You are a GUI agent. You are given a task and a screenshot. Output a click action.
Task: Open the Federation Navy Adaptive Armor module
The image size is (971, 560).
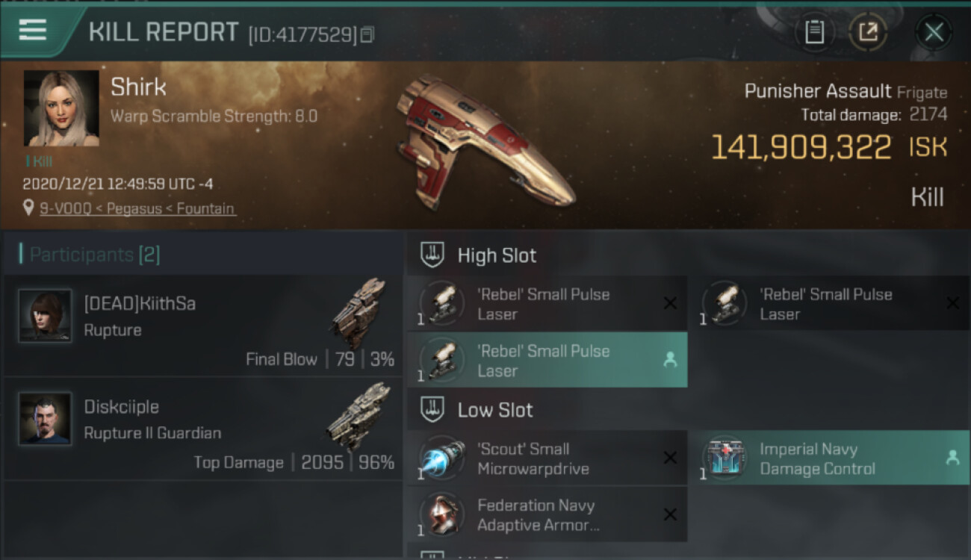(547, 514)
